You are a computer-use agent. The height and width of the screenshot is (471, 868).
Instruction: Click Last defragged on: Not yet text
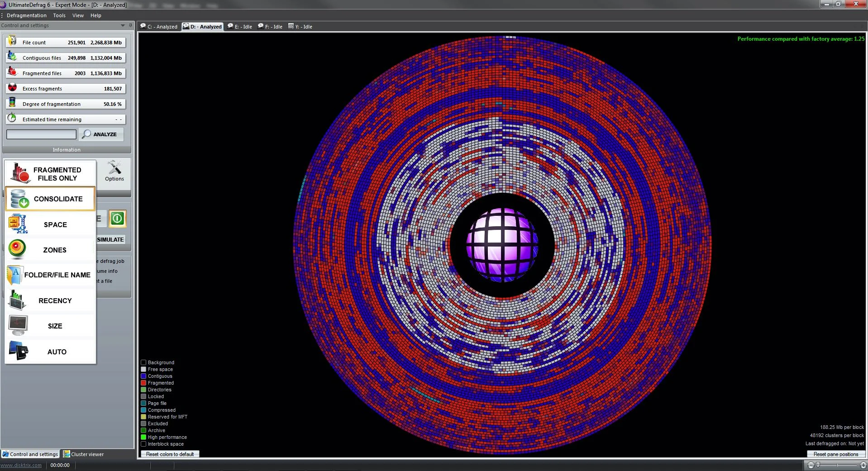pyautogui.click(x=835, y=443)
